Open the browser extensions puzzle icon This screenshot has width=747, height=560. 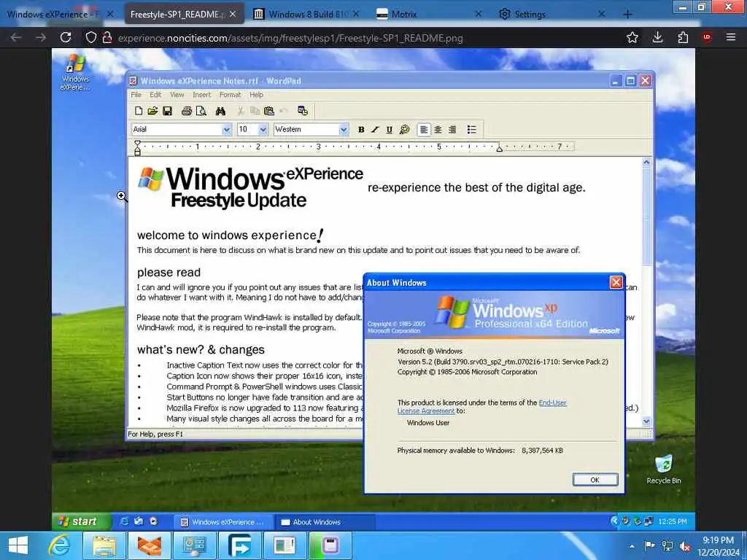point(683,38)
